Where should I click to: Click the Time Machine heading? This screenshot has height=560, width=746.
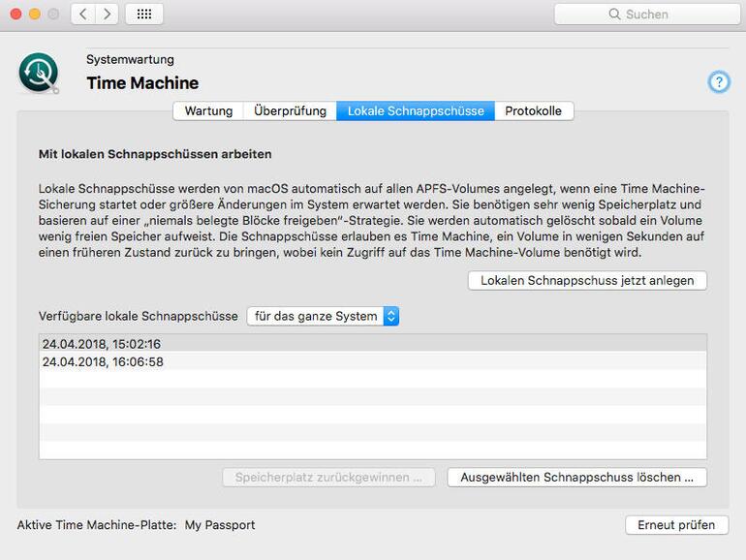(142, 82)
